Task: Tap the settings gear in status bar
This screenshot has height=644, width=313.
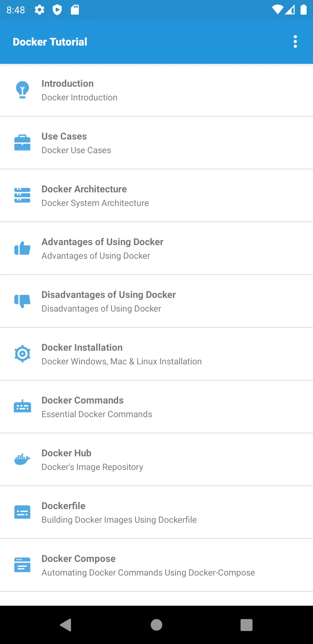Action: [x=39, y=10]
